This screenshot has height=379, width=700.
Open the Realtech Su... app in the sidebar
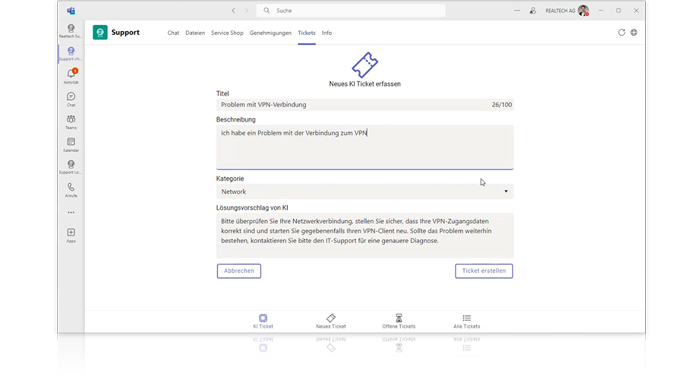click(x=71, y=31)
